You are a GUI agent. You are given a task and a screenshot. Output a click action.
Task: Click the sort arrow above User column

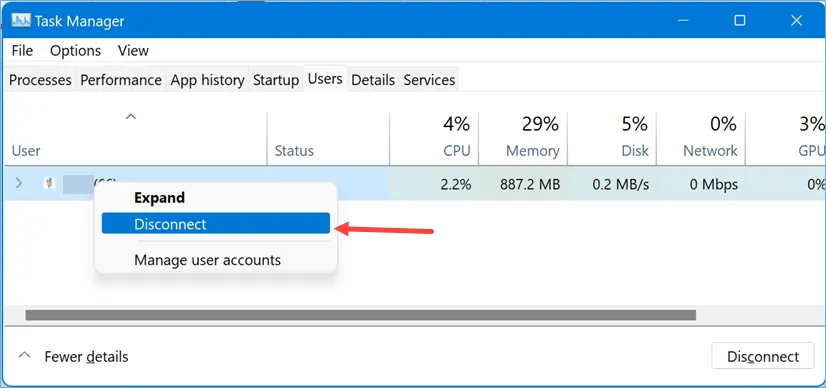coord(131,116)
